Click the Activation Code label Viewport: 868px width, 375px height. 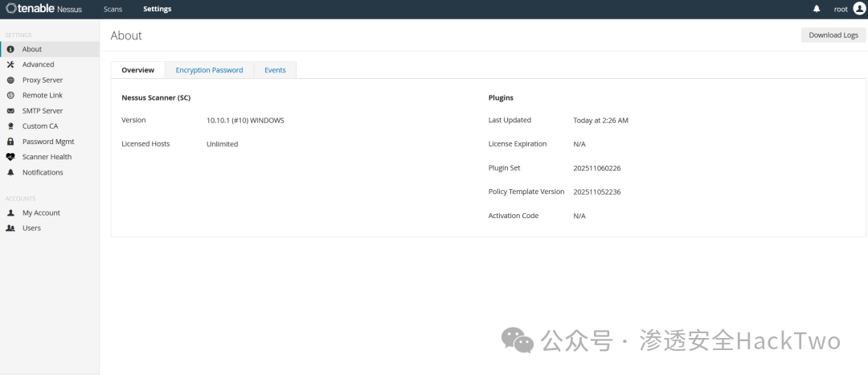tap(513, 216)
